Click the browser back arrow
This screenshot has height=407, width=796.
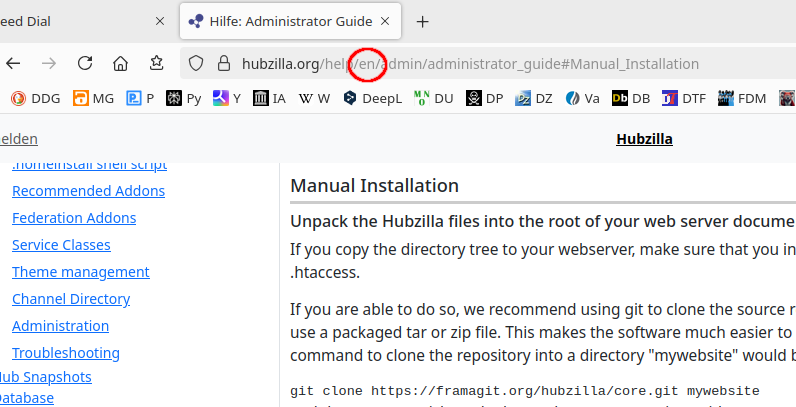tap(13, 63)
